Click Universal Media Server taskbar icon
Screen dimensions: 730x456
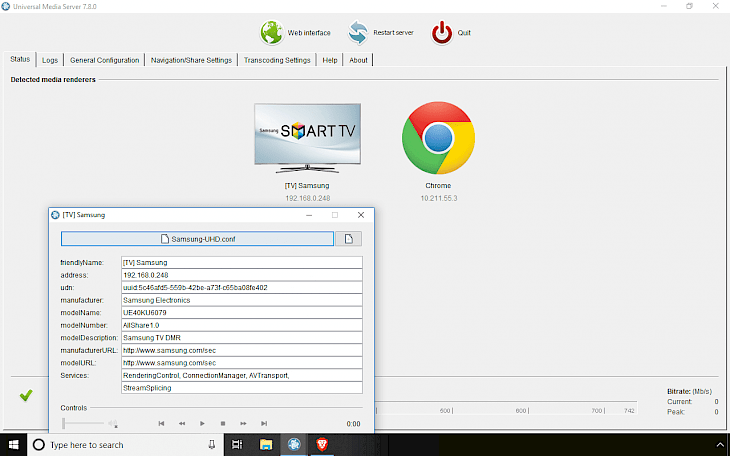294,445
